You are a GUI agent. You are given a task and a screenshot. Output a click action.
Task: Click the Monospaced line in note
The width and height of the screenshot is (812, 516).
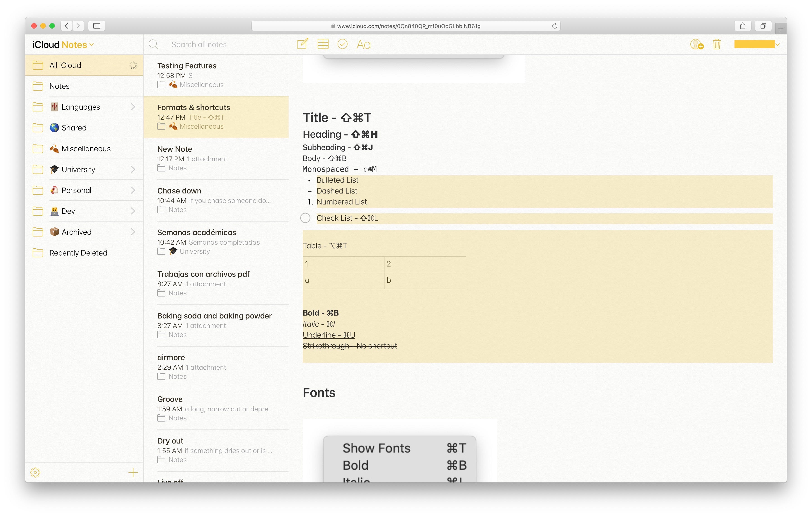(x=339, y=169)
